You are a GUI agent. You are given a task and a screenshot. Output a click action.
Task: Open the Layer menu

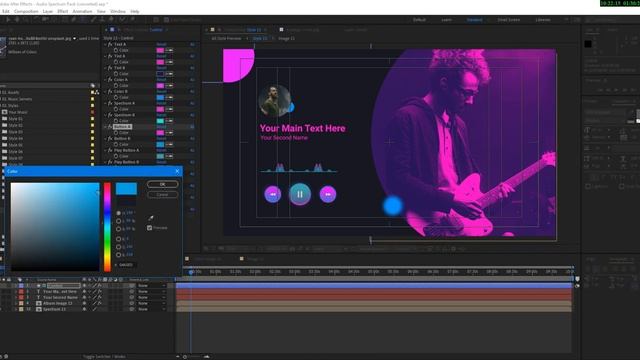click(48, 11)
